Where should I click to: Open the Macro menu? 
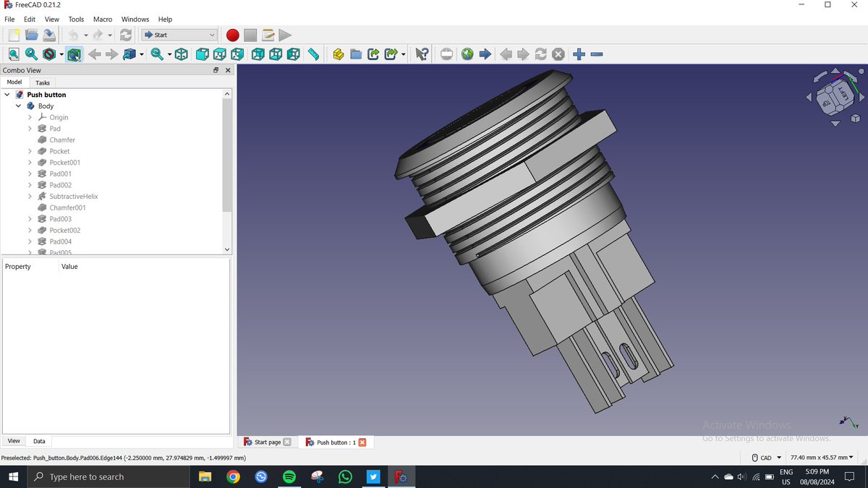103,20
